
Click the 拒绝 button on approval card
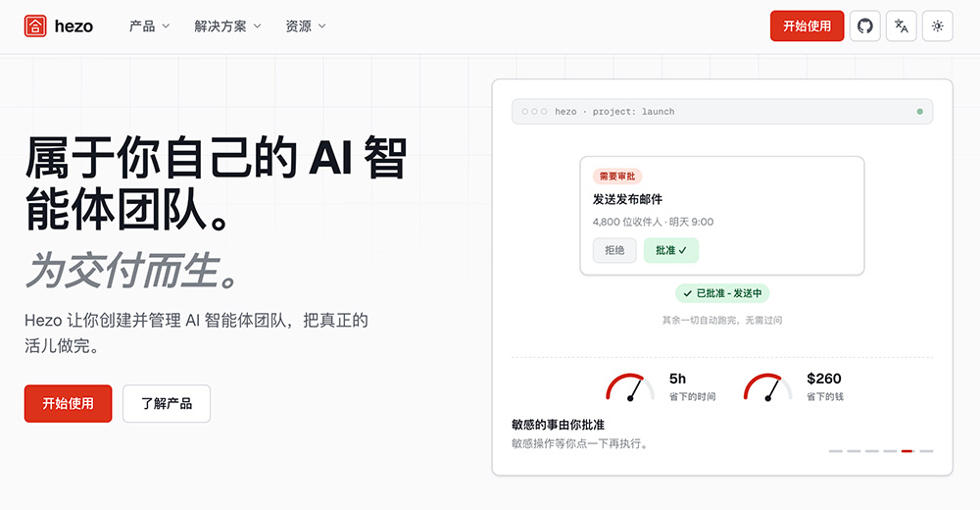click(x=614, y=250)
